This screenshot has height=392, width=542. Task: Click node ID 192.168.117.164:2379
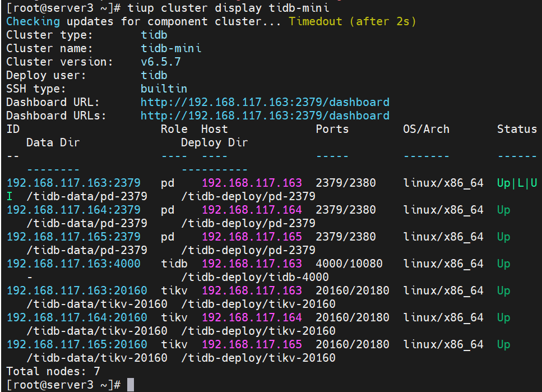click(73, 210)
